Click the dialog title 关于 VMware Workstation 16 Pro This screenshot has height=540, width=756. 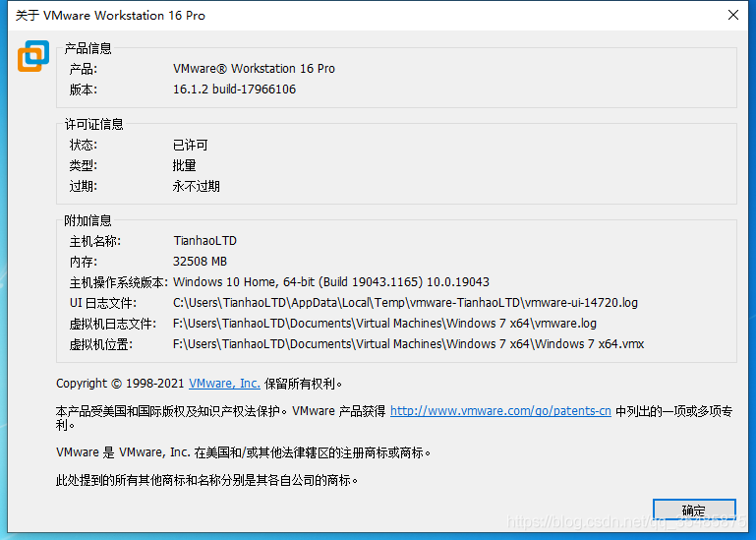click(x=110, y=16)
